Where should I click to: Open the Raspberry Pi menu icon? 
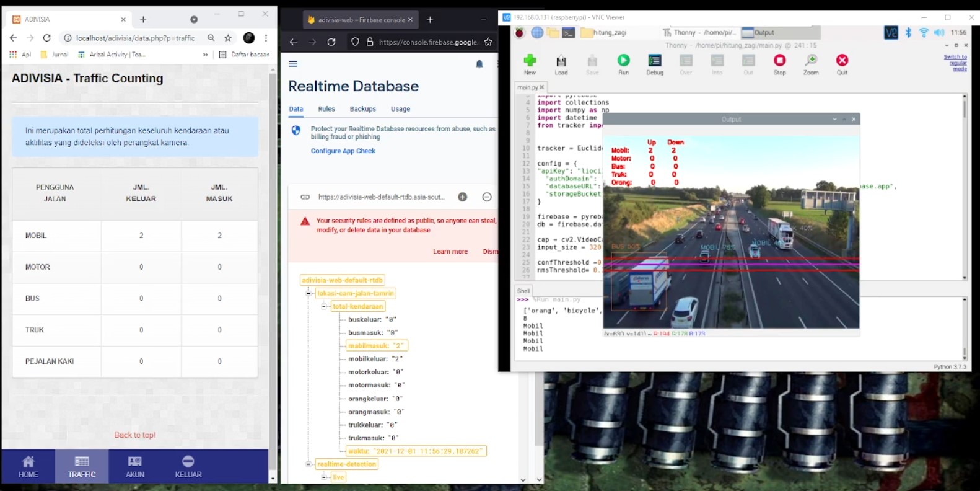coord(520,33)
